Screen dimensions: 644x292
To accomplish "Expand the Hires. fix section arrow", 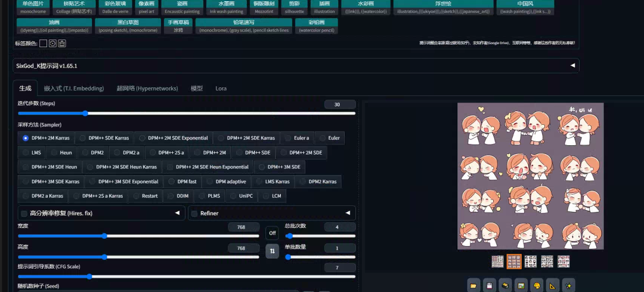I will point(178,213).
